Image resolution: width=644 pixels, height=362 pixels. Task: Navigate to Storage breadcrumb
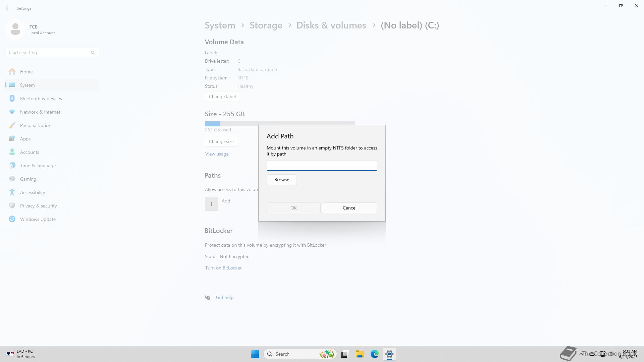(266, 25)
